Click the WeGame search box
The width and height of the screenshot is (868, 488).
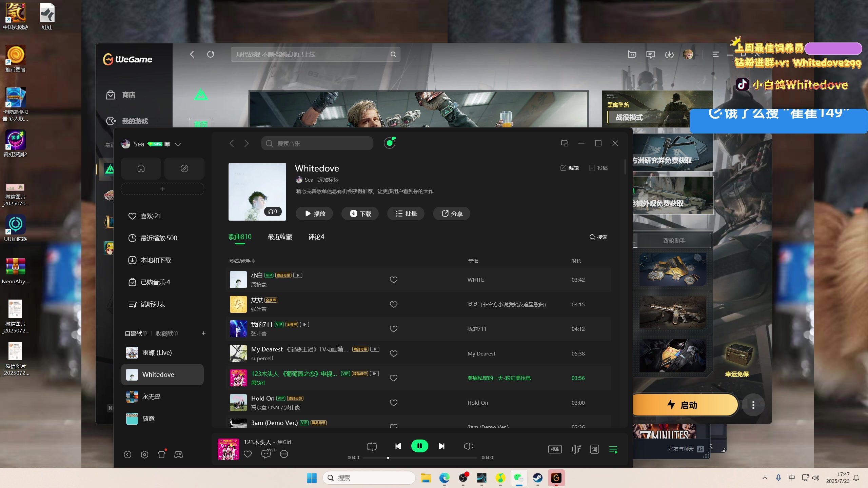315,54
